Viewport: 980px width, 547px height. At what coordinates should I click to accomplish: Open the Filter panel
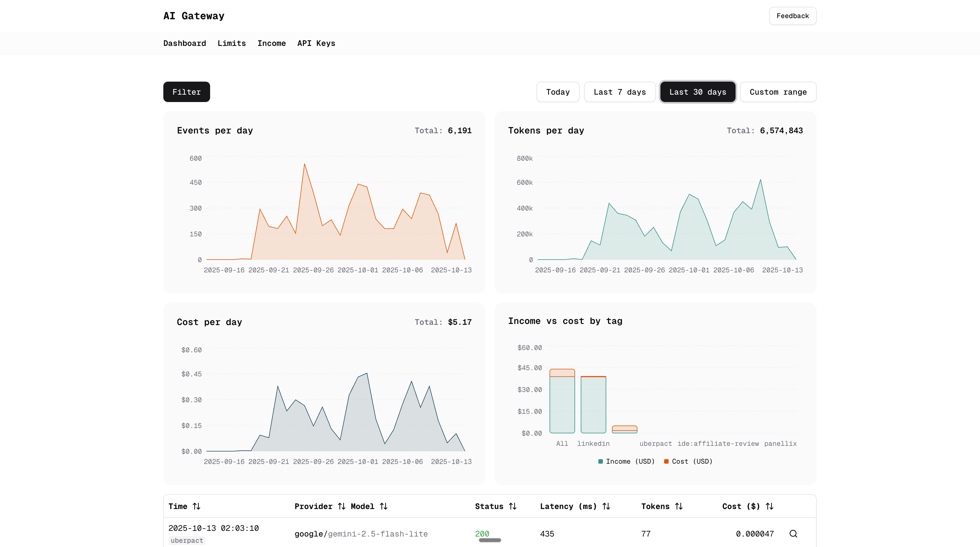coord(186,92)
